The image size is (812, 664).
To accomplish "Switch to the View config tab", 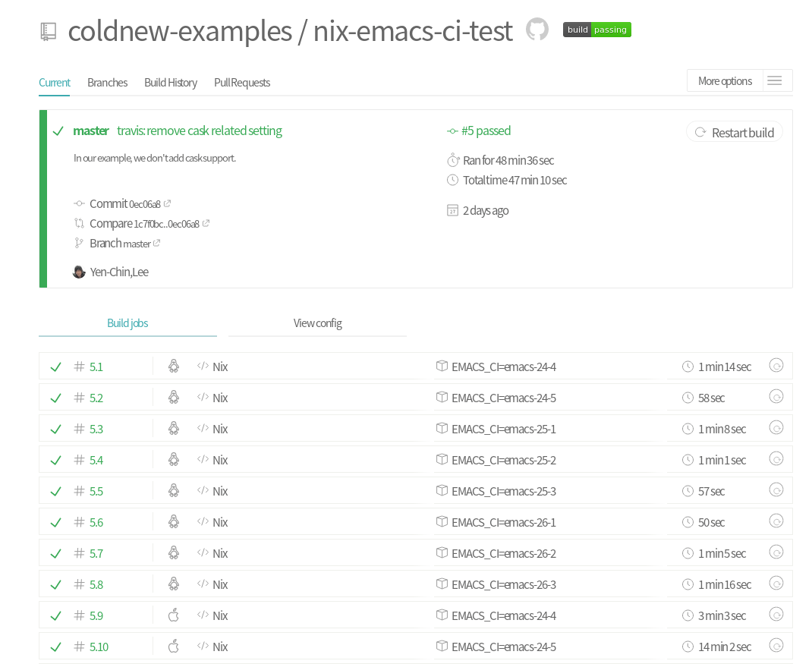I will tap(317, 323).
